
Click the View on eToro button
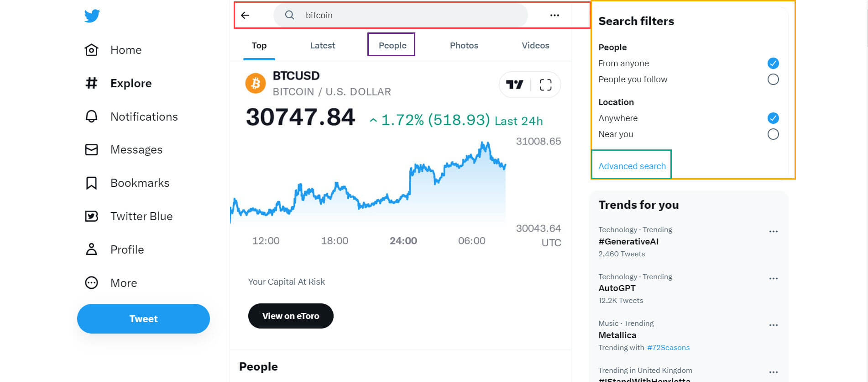(291, 316)
